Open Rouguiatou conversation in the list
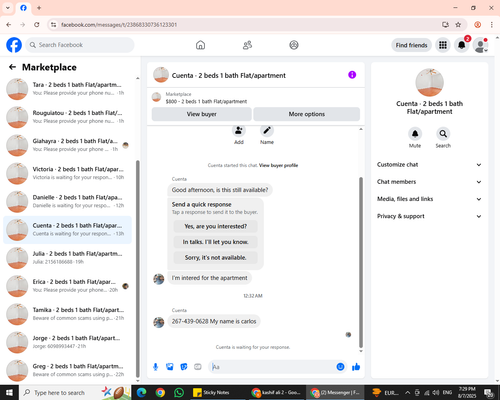This screenshot has width=500, height=400. pos(67,117)
